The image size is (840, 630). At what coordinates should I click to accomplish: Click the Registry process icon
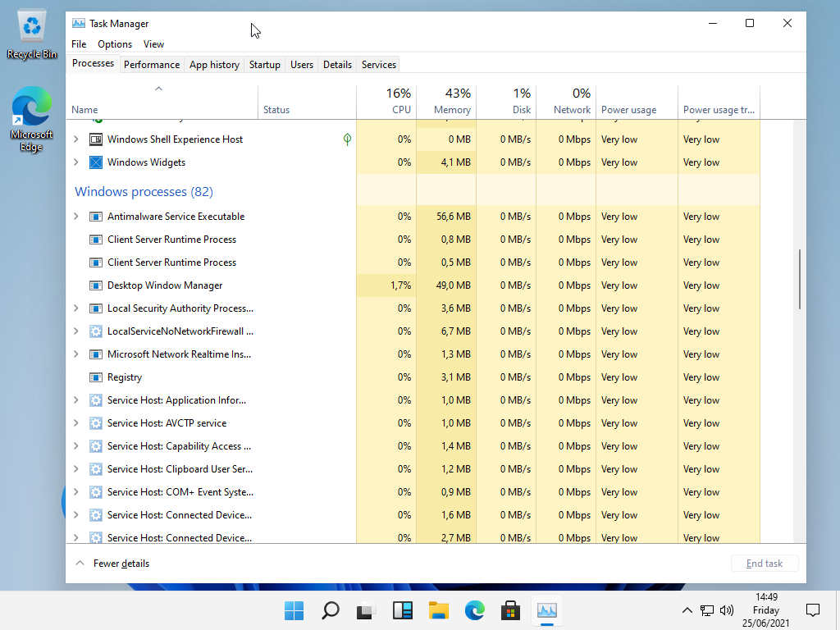click(x=95, y=377)
